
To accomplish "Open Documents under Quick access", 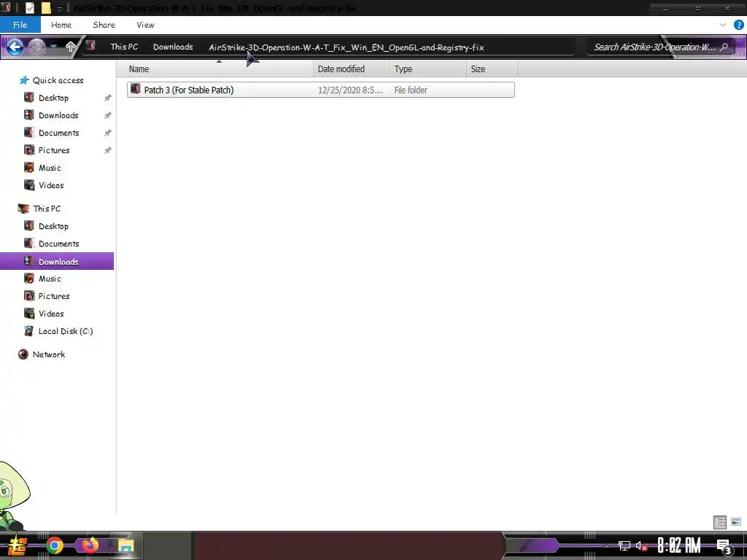I will coord(58,133).
